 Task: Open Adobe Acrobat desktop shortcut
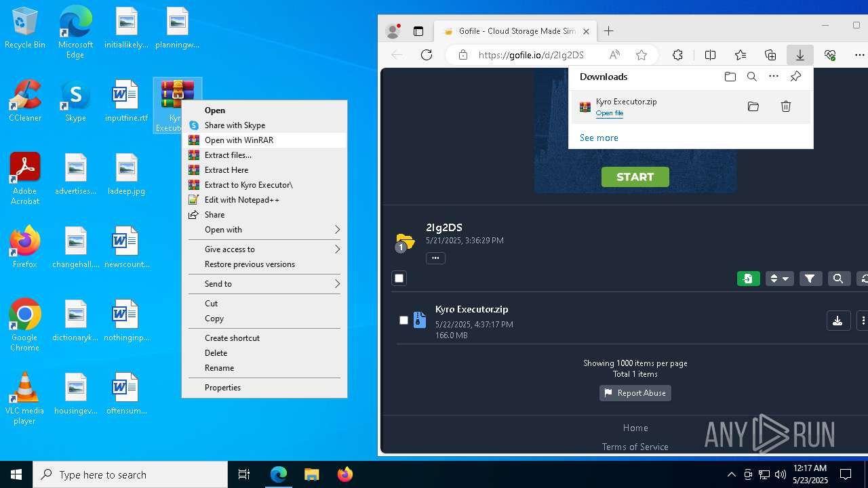click(25, 179)
